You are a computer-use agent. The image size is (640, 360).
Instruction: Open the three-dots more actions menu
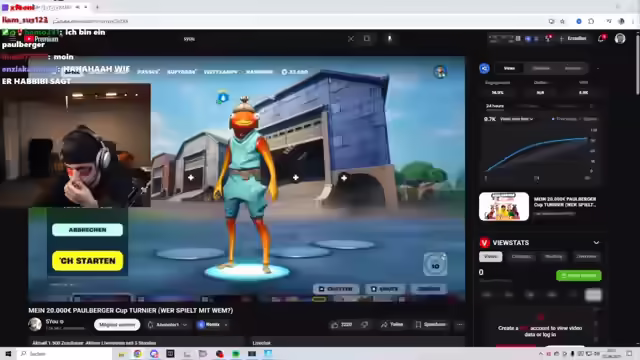pyautogui.click(x=460, y=324)
